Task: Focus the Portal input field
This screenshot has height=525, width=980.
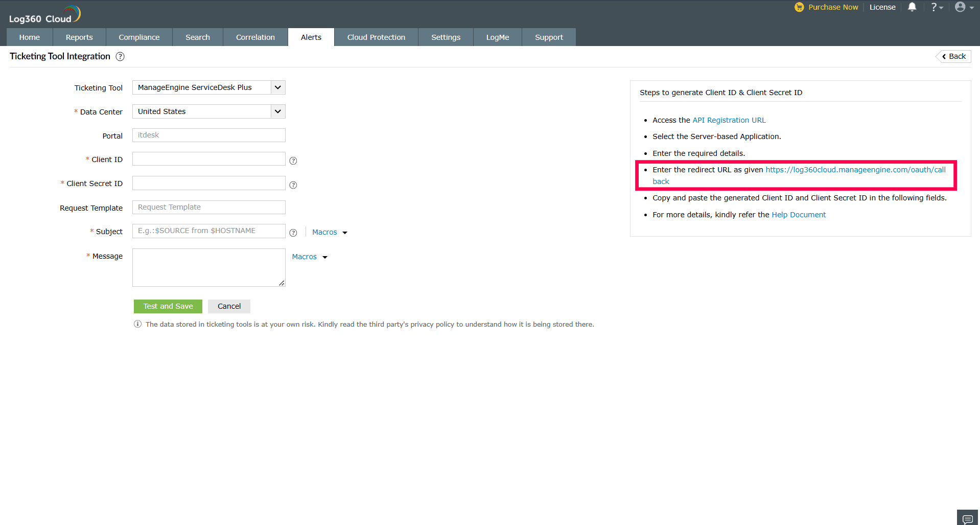Action: coord(208,135)
